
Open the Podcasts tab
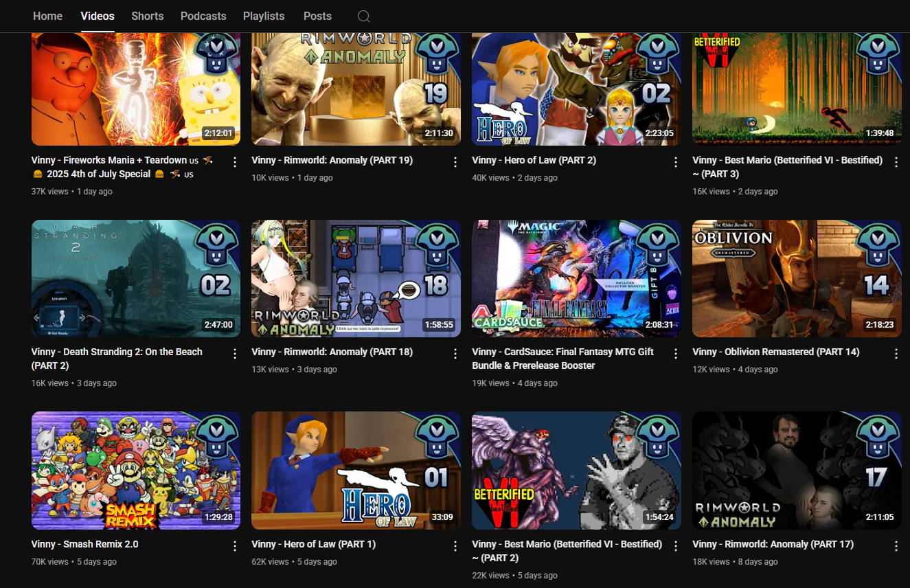point(203,16)
